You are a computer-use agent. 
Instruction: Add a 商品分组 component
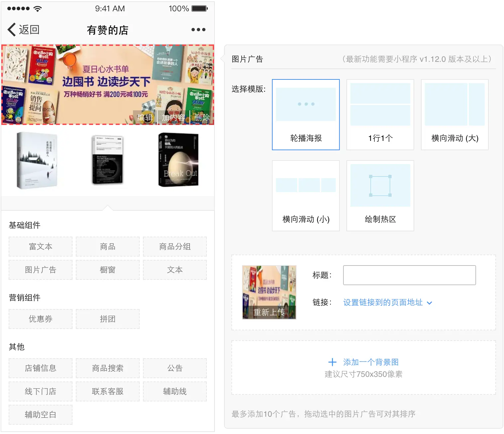tap(175, 247)
